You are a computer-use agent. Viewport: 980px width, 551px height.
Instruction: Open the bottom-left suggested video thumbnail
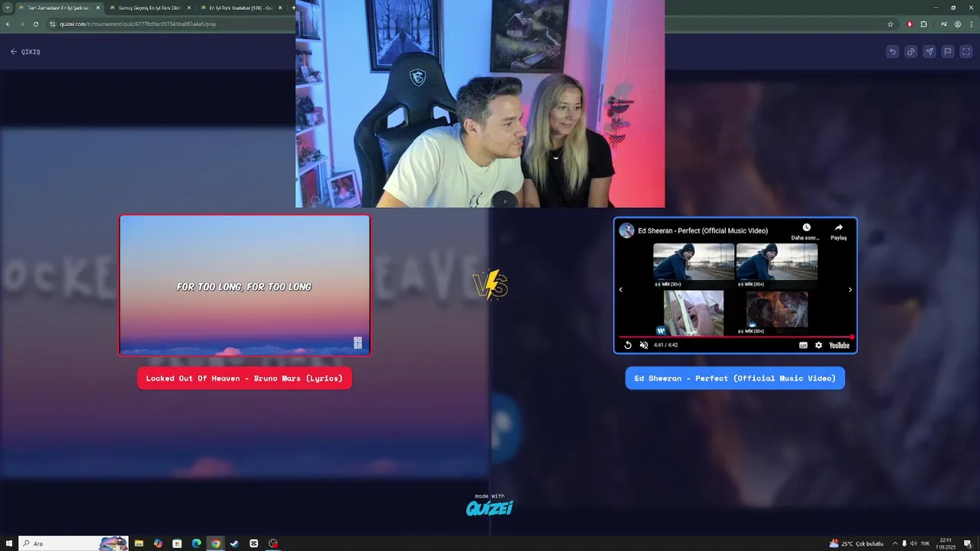[x=694, y=313]
